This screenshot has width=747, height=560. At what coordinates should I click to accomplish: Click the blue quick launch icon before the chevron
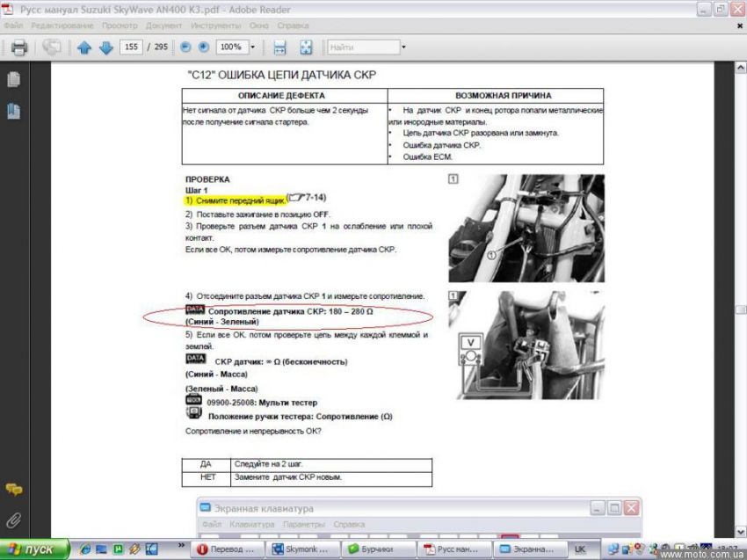(x=151, y=549)
